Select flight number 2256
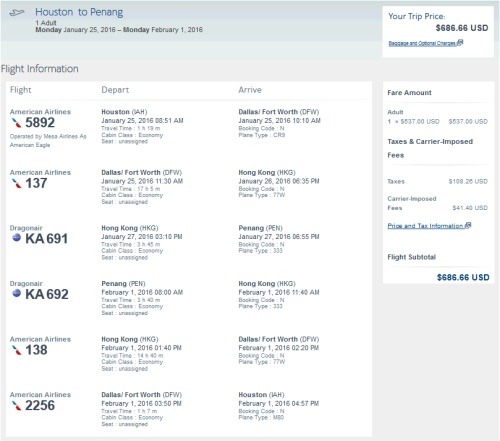The width and height of the screenshot is (500, 441). tap(40, 406)
